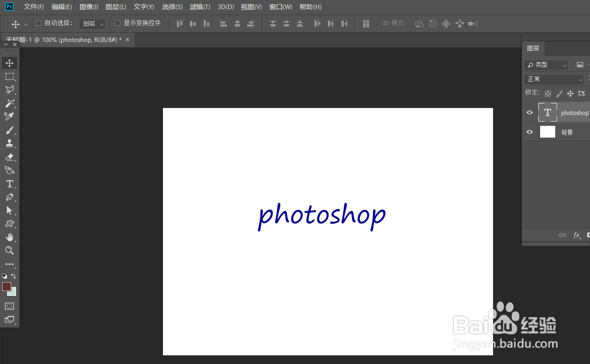Image resolution: width=590 pixels, height=364 pixels.
Task: Toggle Quick Mask mode
Action: (x=9, y=306)
